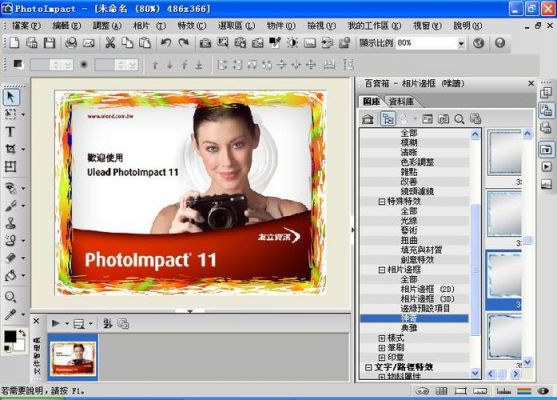Select 相片邊框 (2D) in the tree
Viewport: 557px width, 400px height.
click(x=428, y=289)
